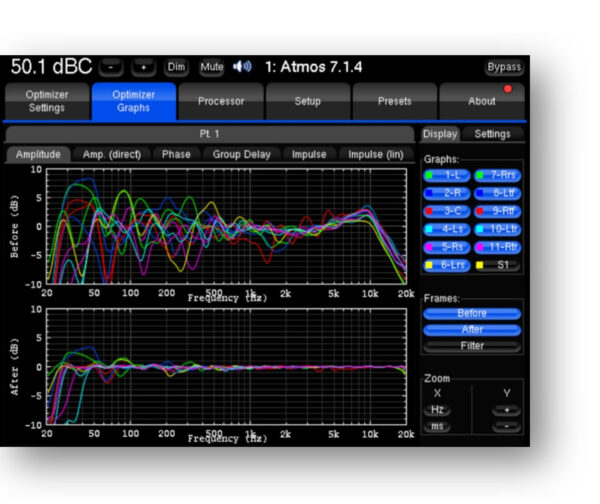
Task: Toggle the 10-Ltr channel graph
Action: click(x=497, y=229)
